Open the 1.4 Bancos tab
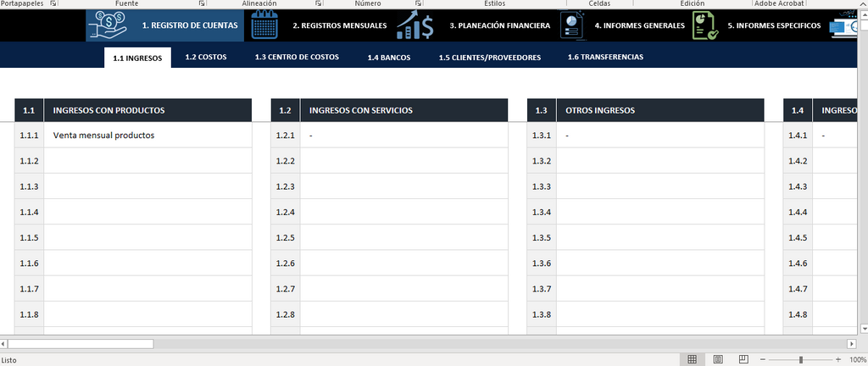This screenshot has width=868, height=366. (x=388, y=58)
